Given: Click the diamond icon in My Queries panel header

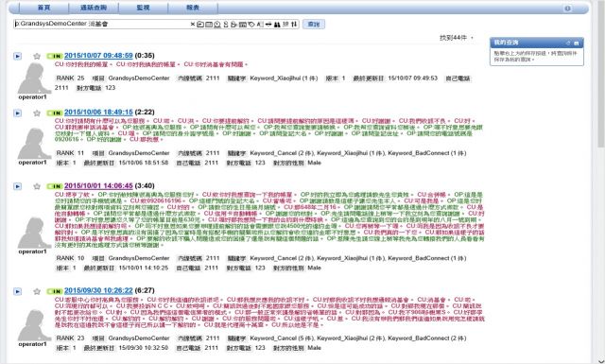Looking at the screenshot, I should pos(568,43).
